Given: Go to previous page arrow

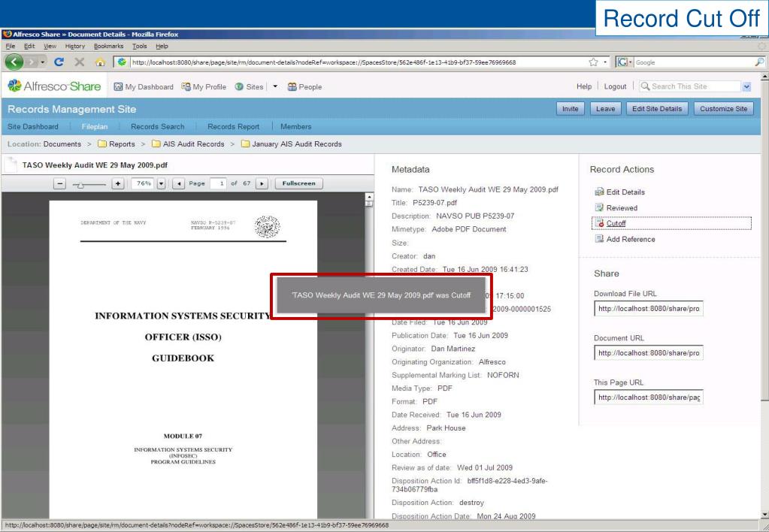Looking at the screenshot, I should (x=178, y=183).
